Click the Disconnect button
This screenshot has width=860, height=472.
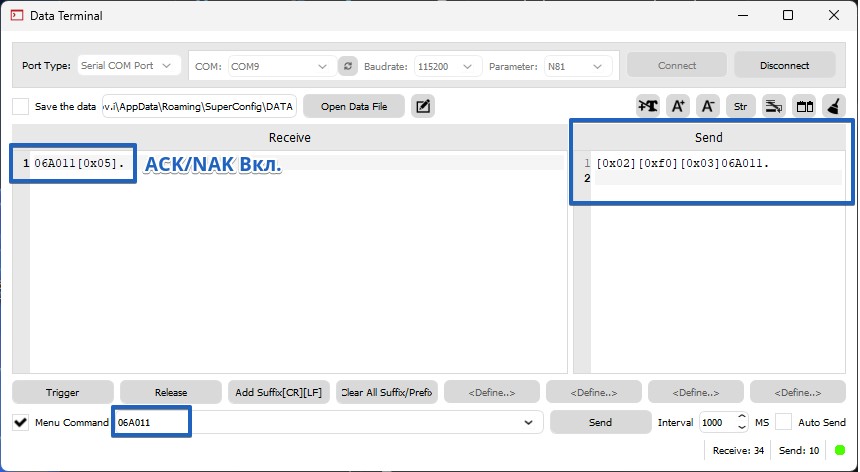(784, 66)
